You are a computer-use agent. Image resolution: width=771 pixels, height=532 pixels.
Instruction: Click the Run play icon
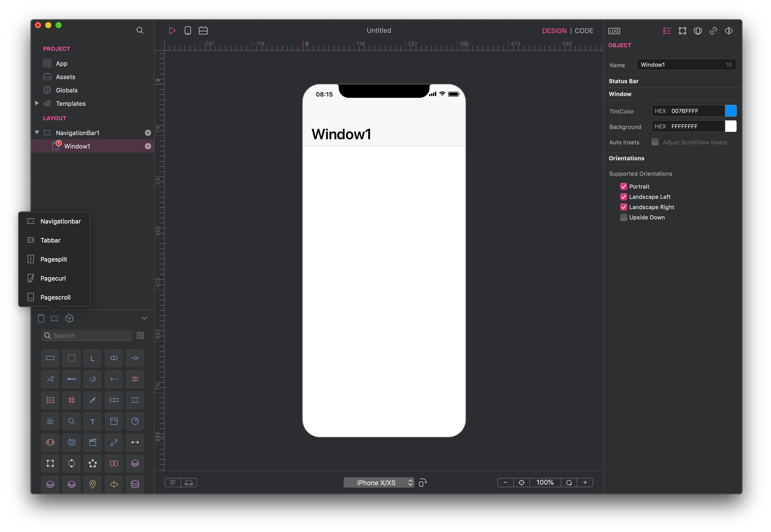[x=172, y=30]
